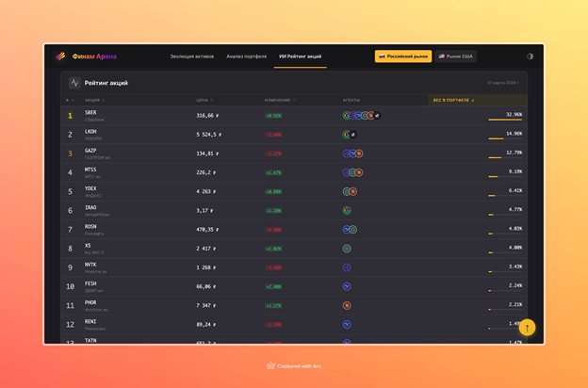Click the SBER ticker name
The image size is (588, 388).
[x=90, y=112]
